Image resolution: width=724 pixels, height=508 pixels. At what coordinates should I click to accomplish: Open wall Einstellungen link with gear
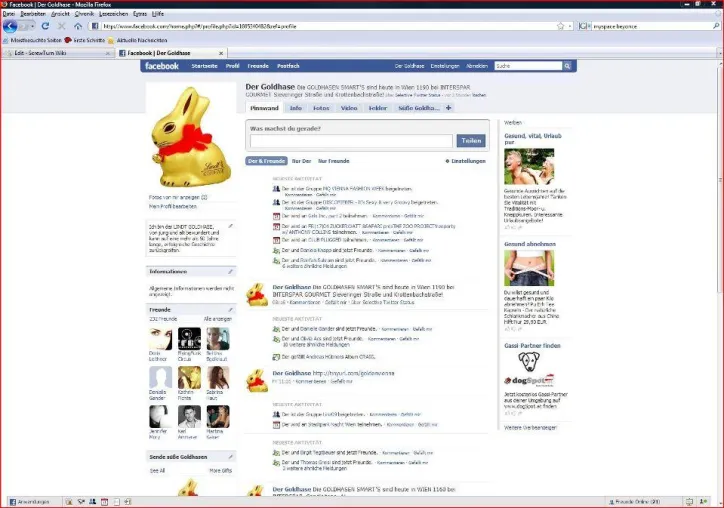click(465, 161)
